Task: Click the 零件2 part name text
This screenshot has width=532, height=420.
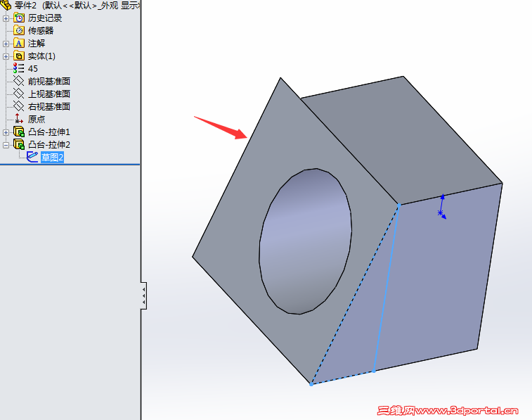Action: coord(25,5)
